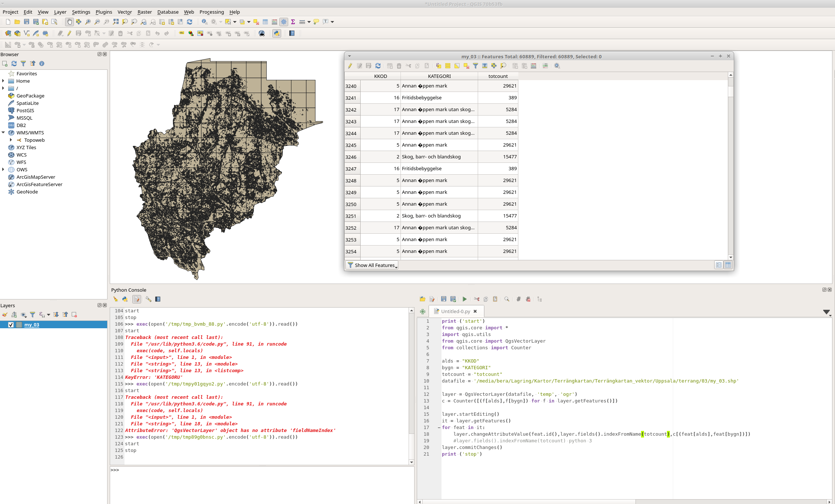Viewport: 835px width, 504px height.
Task: Switch attribute table to table view
Action: pos(728,265)
